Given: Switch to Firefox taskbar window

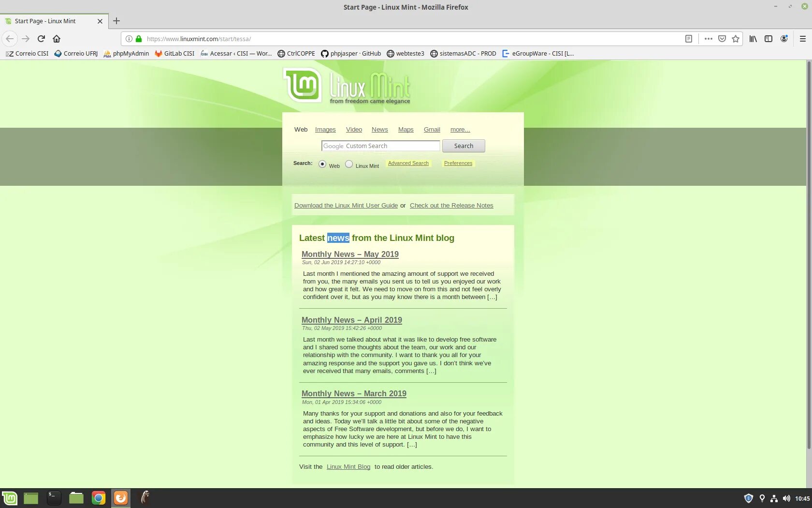Looking at the screenshot, I should coord(121,498).
